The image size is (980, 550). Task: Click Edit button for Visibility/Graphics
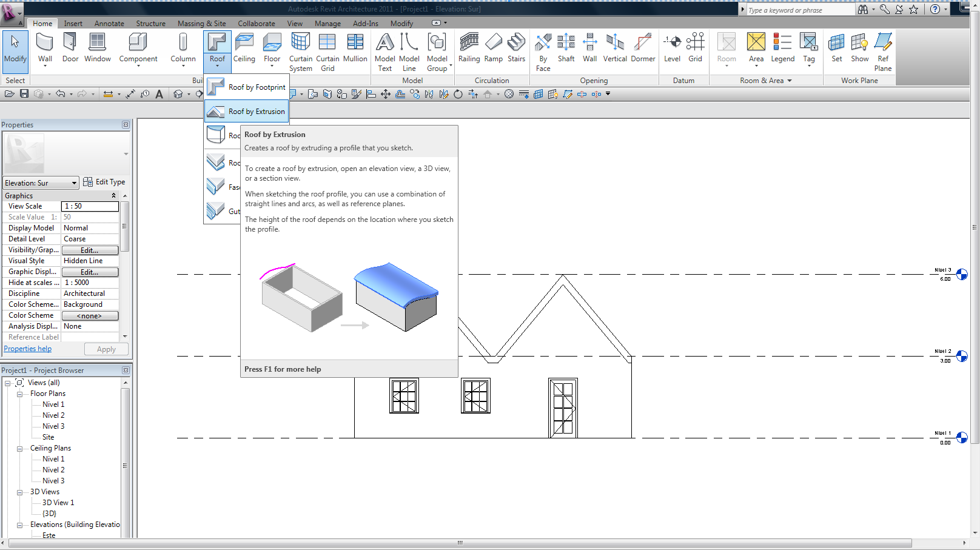[x=90, y=250]
